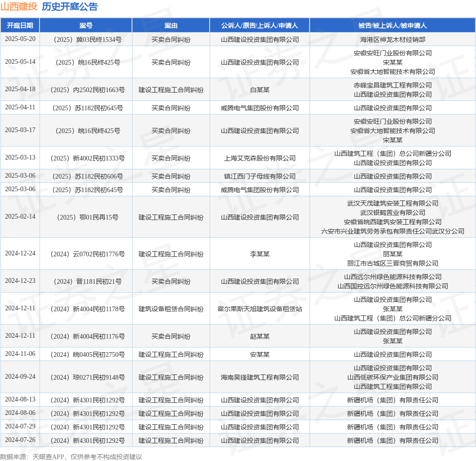Click case number (2025)鄂01民再15号
476x461 pixels.
coord(88,217)
